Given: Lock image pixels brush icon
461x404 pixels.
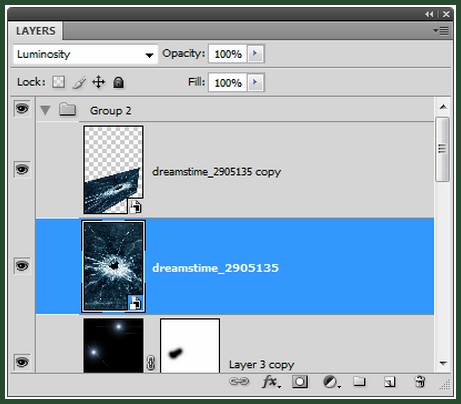Looking at the screenshot, I should pos(79,82).
